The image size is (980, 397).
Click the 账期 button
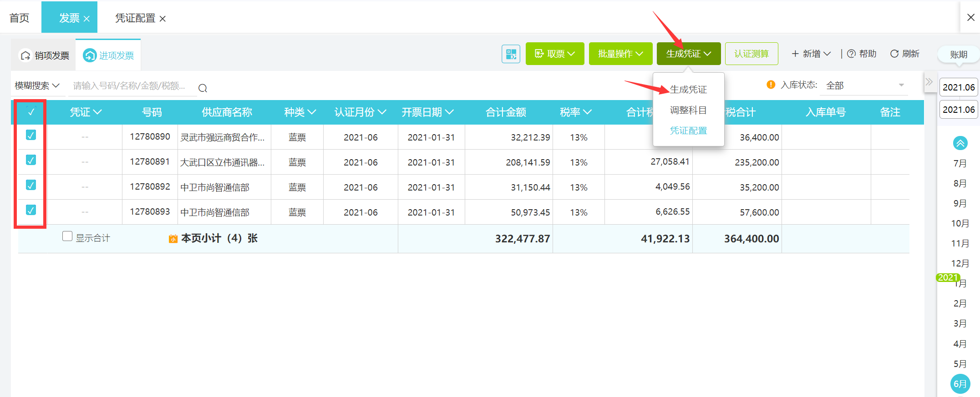[958, 55]
